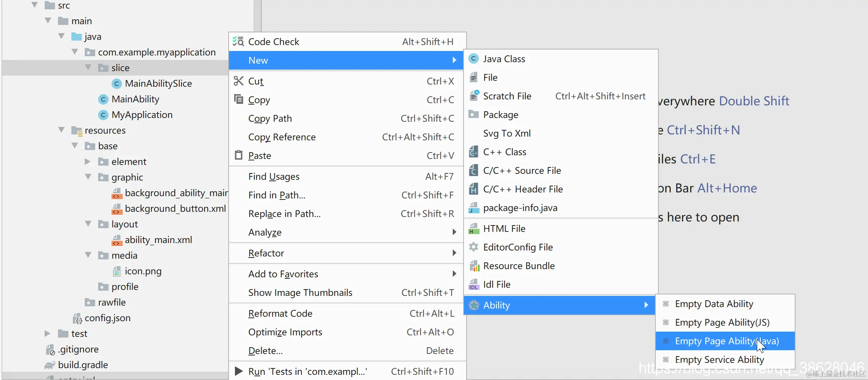The height and width of the screenshot is (380, 868).
Task: Click the config.json file icon
Action: (x=77, y=318)
